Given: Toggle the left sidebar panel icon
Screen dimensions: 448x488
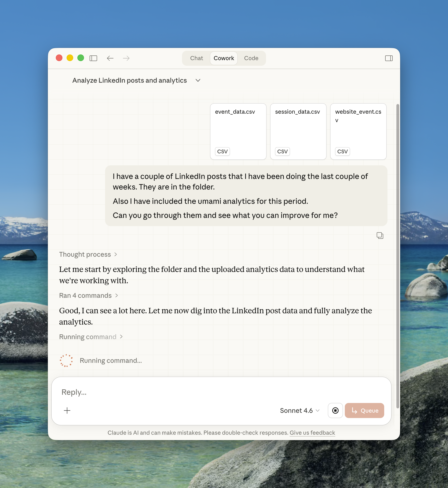Looking at the screenshot, I should [93, 58].
